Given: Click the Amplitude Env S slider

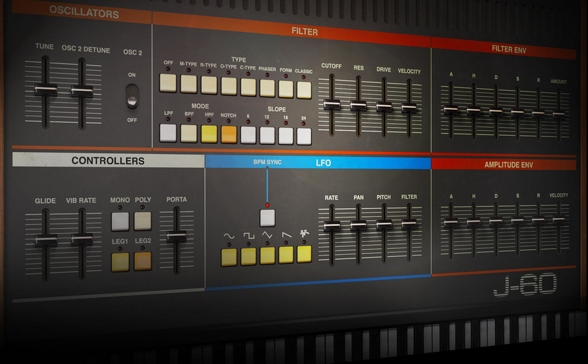Looking at the screenshot, I should tap(518, 221).
